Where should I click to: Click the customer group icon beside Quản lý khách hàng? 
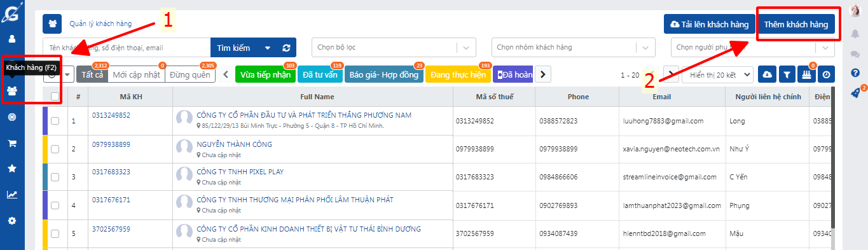point(52,24)
